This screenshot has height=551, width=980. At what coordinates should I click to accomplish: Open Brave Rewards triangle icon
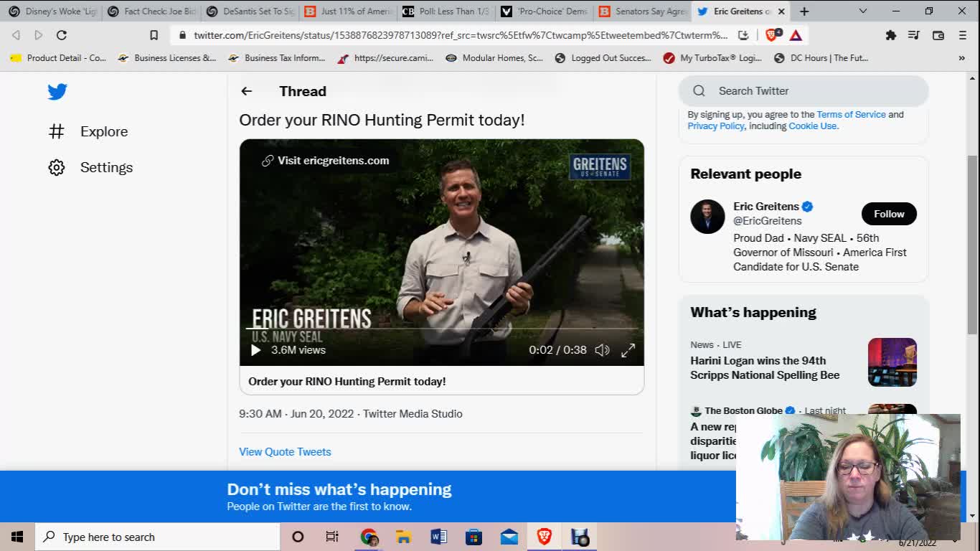click(796, 35)
